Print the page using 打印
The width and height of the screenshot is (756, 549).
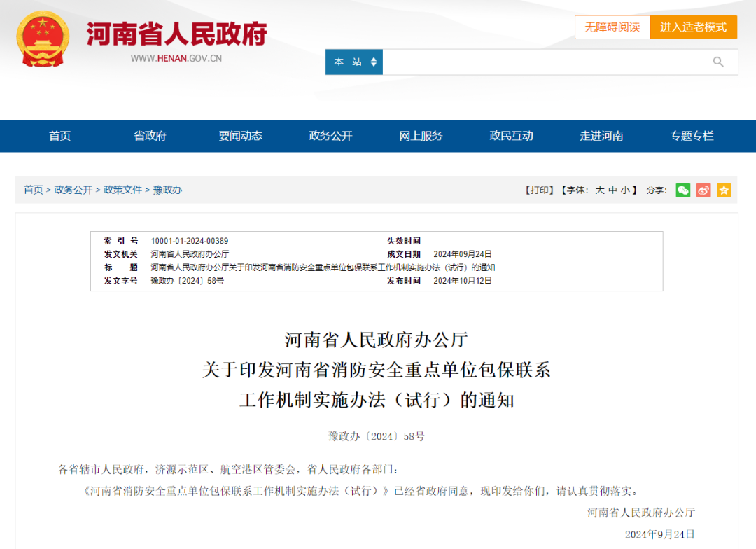point(539,190)
